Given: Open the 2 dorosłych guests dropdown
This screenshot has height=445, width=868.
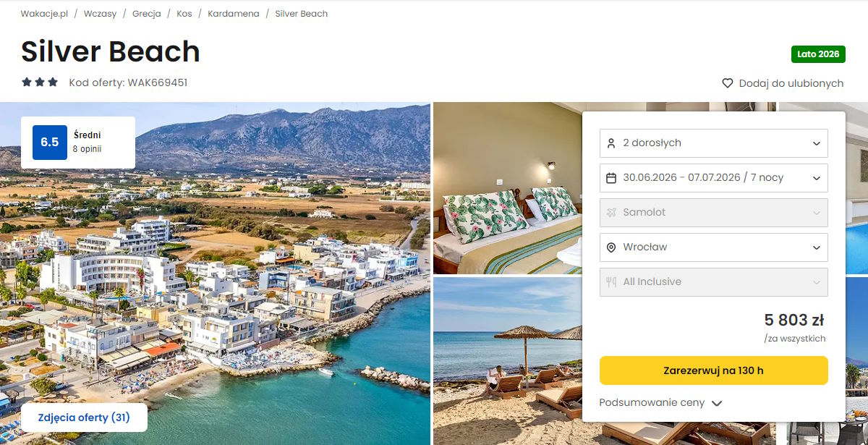Looking at the screenshot, I should point(713,143).
